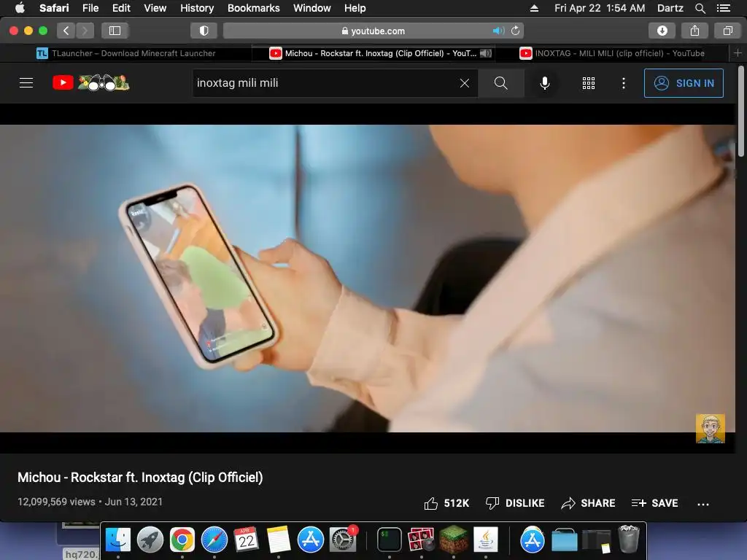Click the eject icon in the menu bar

pyautogui.click(x=534, y=8)
